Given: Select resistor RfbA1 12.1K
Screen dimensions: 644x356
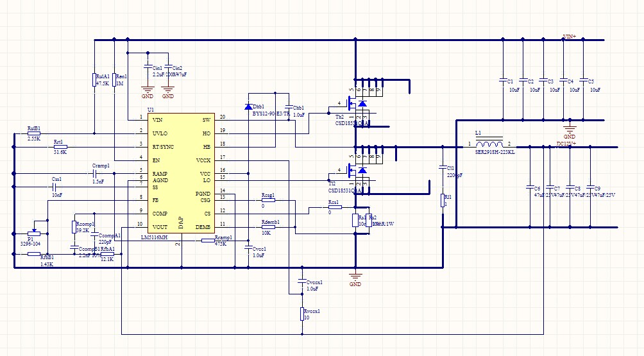Looking at the screenshot, I should (108, 254).
